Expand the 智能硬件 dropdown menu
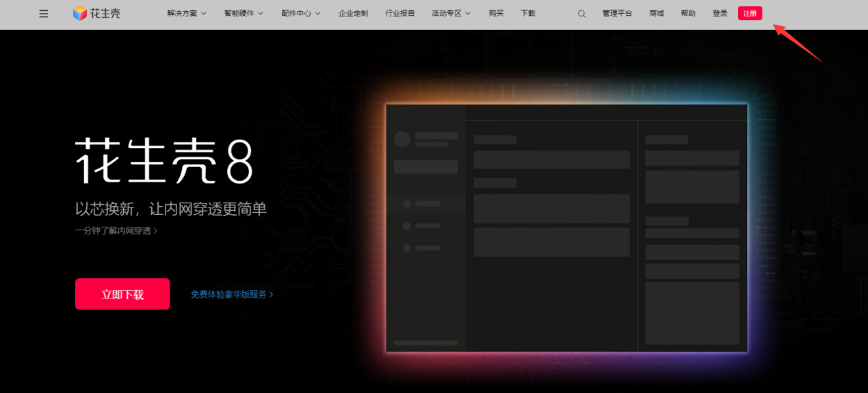Image resolution: width=868 pixels, height=393 pixels. coord(244,14)
